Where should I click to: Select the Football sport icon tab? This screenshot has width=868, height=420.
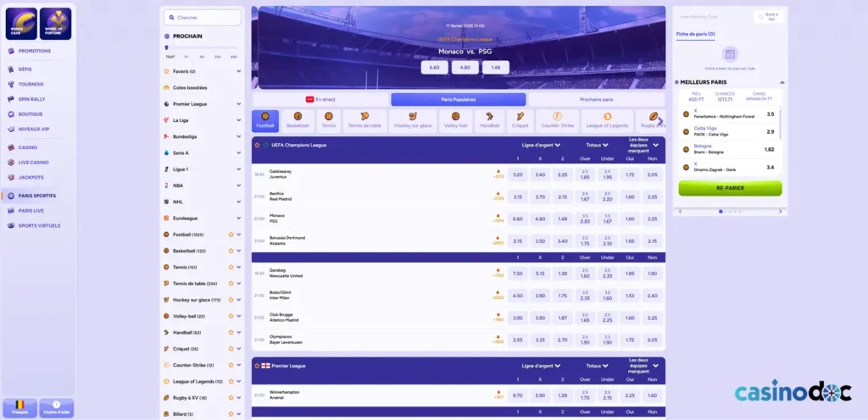(x=265, y=120)
